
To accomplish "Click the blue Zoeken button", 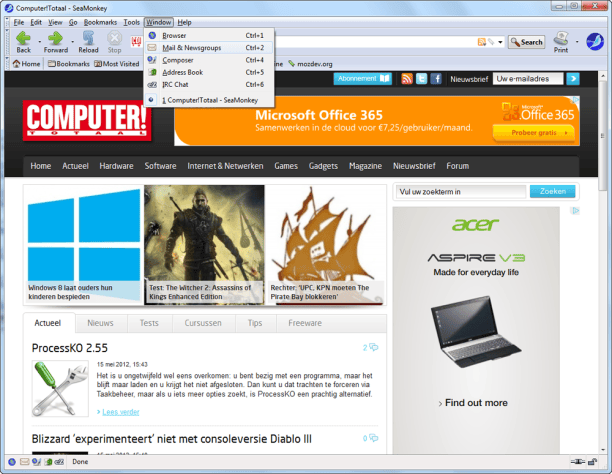I will tap(552, 191).
